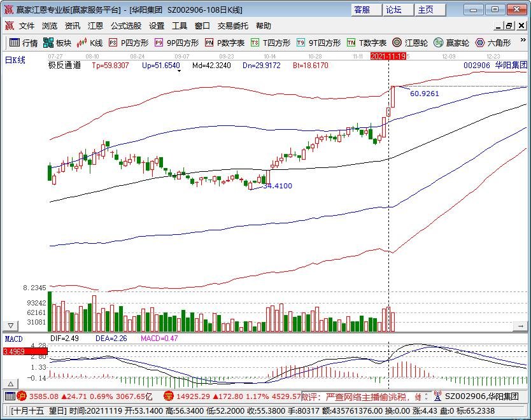Restore the inner chart document window
Viewport: 531px width, 420px height.
pyautogui.click(x=509, y=25)
